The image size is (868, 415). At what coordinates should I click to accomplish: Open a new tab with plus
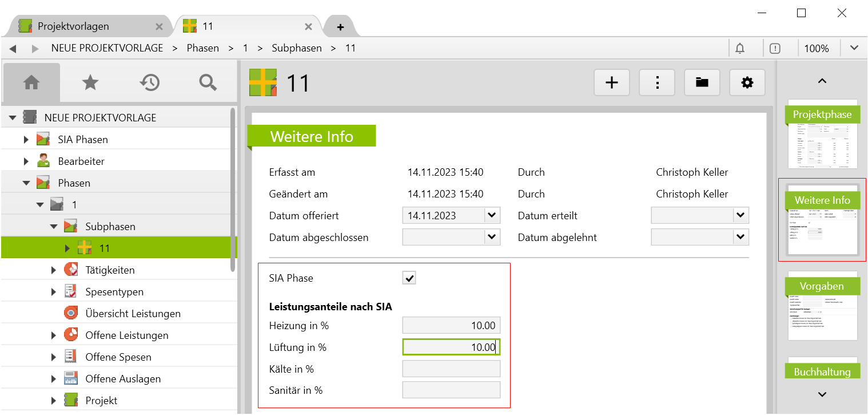[x=340, y=27]
